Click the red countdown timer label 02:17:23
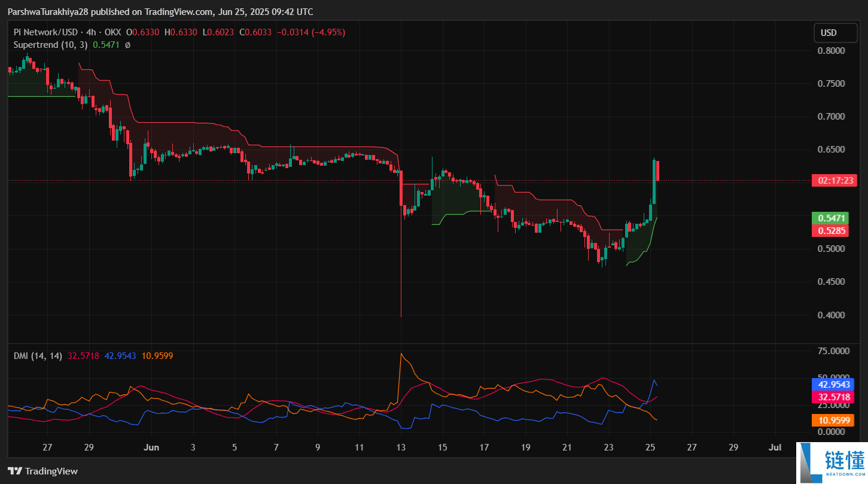Image resolution: width=868 pixels, height=484 pixels. (834, 180)
